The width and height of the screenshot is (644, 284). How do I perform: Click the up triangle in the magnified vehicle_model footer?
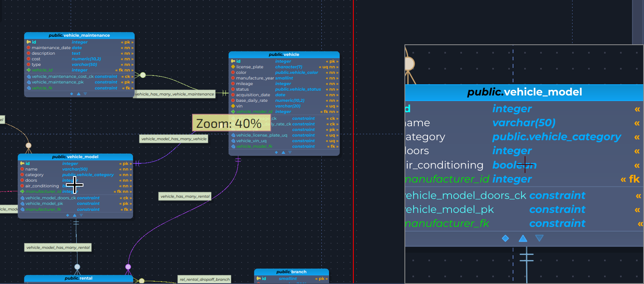(x=523, y=238)
